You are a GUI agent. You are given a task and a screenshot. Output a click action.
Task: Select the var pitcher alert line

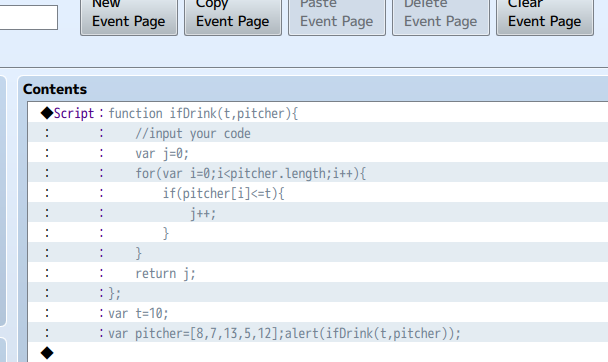click(x=318, y=333)
